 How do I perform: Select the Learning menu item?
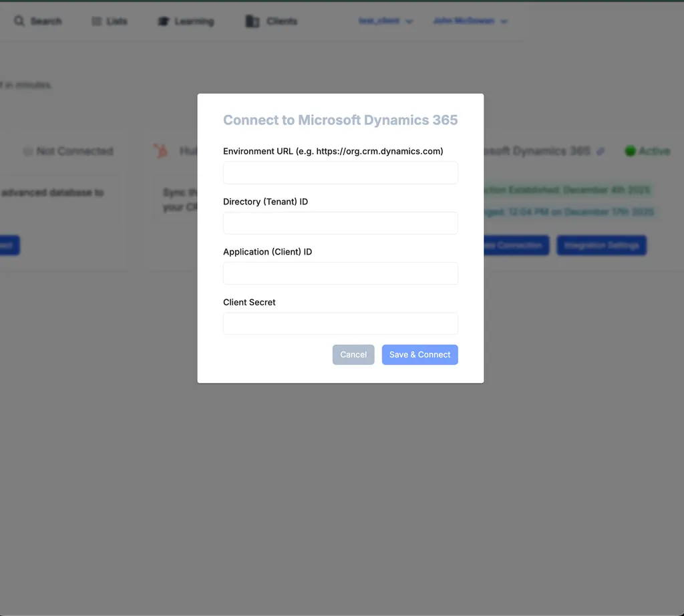tap(185, 21)
